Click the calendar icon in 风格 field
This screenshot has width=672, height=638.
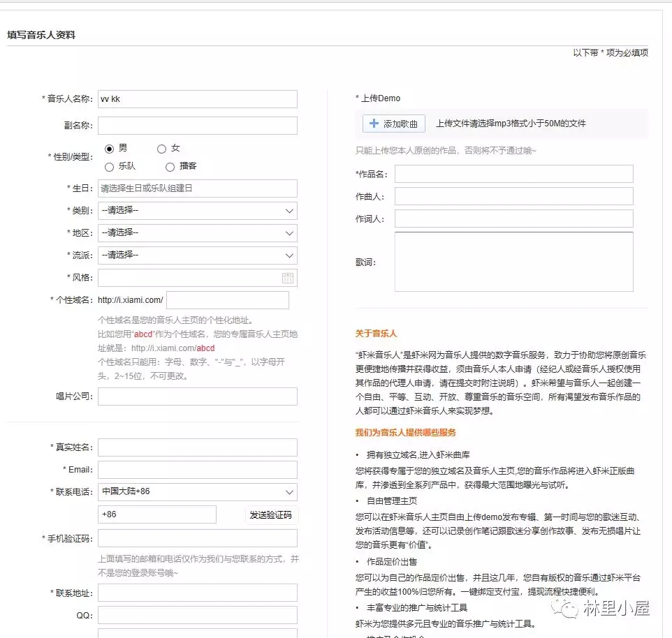coord(288,278)
